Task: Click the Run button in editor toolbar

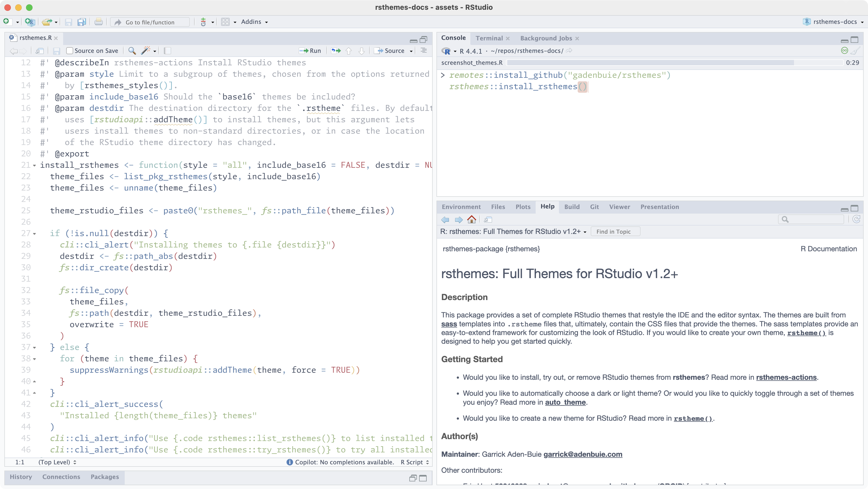Action: tap(310, 51)
